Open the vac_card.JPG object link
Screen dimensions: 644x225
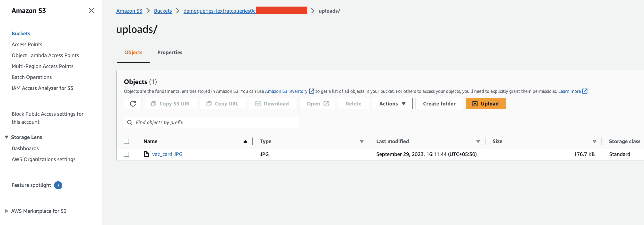click(x=167, y=154)
